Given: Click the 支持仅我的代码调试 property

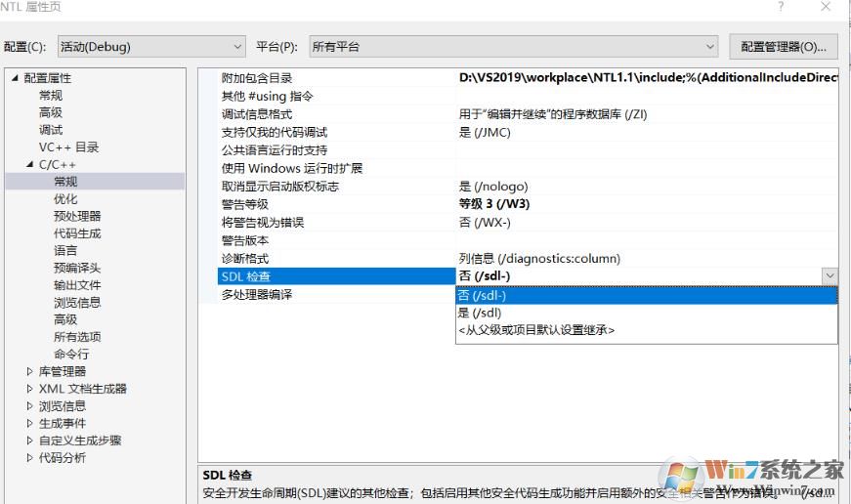Looking at the screenshot, I should (275, 132).
